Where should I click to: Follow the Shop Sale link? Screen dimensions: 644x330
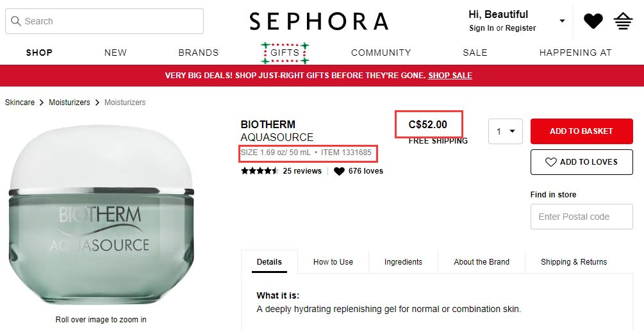pyautogui.click(x=450, y=76)
